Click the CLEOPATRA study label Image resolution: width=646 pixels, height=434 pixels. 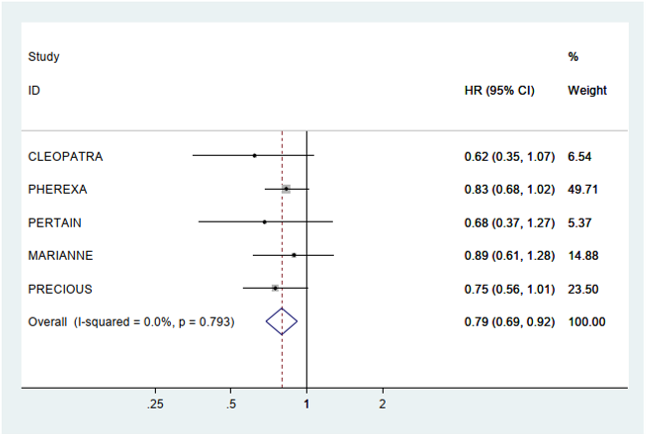(x=65, y=156)
